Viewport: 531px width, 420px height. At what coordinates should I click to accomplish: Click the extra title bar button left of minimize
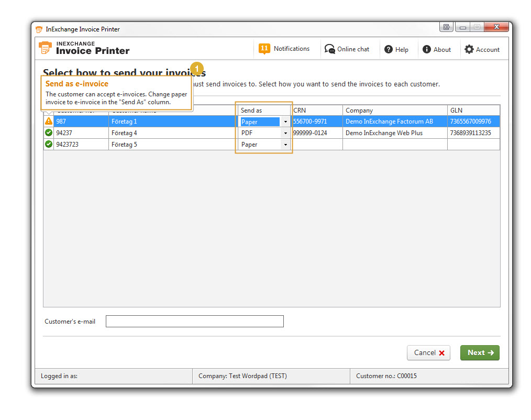tap(446, 27)
